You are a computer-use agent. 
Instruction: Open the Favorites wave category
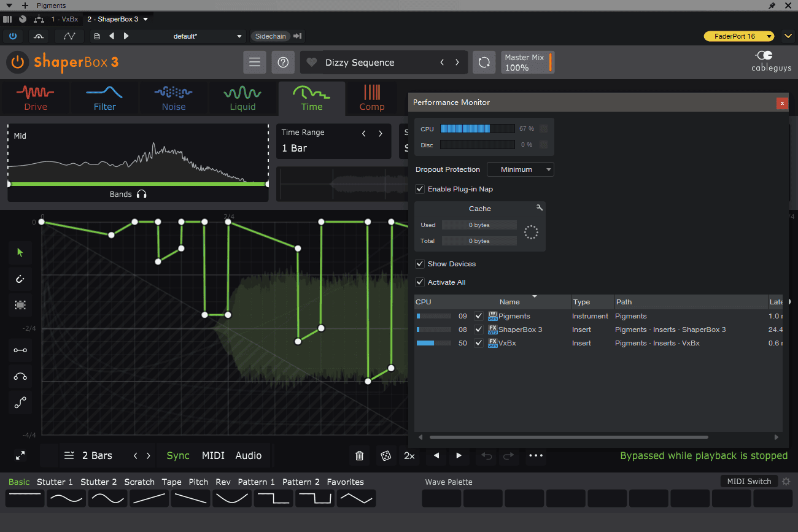[346, 482]
